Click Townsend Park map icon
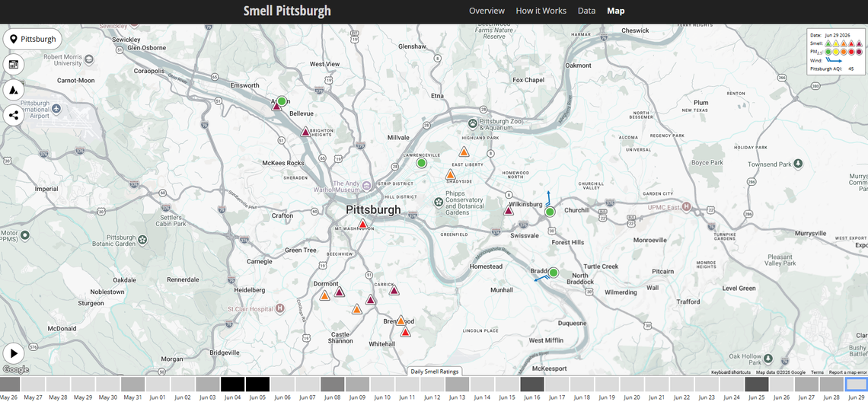The image size is (868, 402). (x=798, y=164)
